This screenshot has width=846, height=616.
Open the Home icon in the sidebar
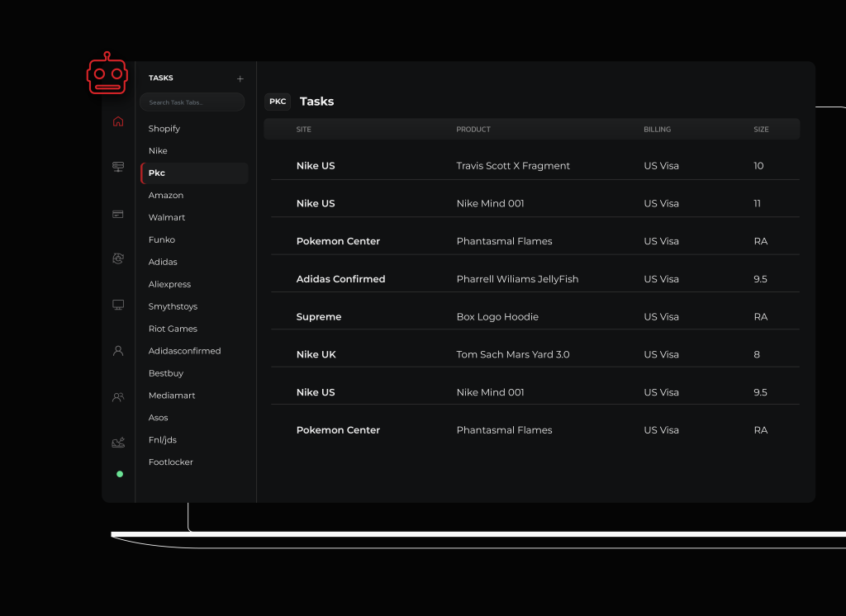point(118,121)
